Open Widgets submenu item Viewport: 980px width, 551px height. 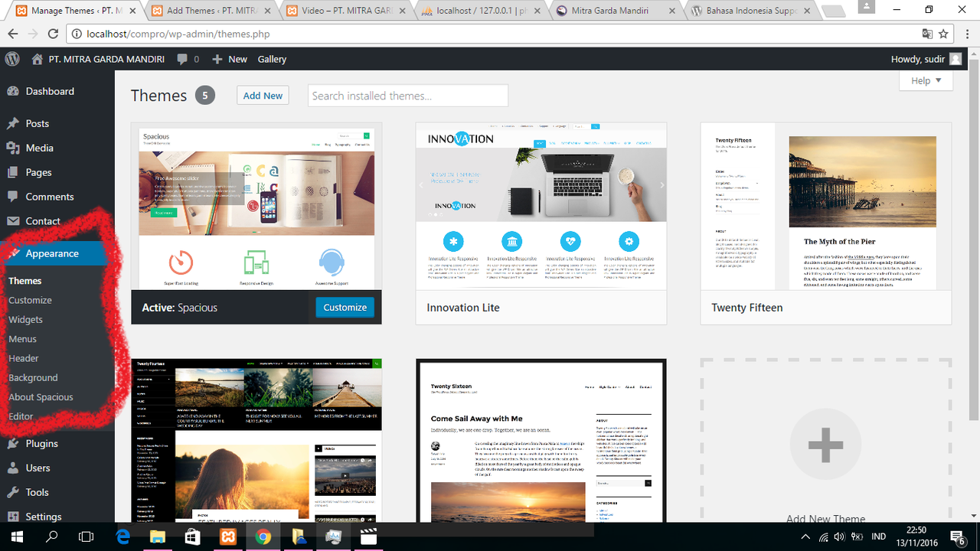(x=25, y=319)
